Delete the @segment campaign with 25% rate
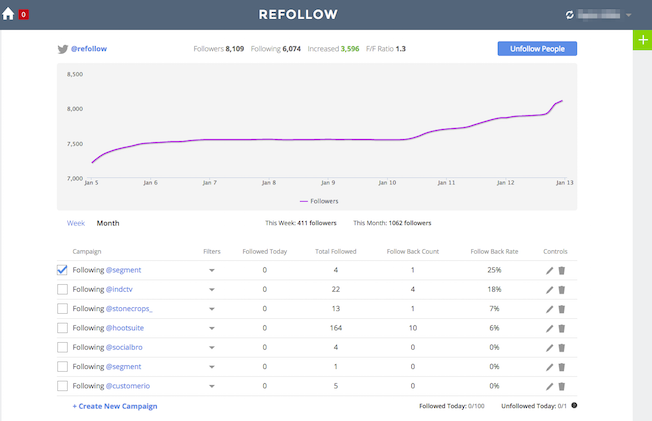Screen dimensions: 652x421 click(x=561, y=271)
